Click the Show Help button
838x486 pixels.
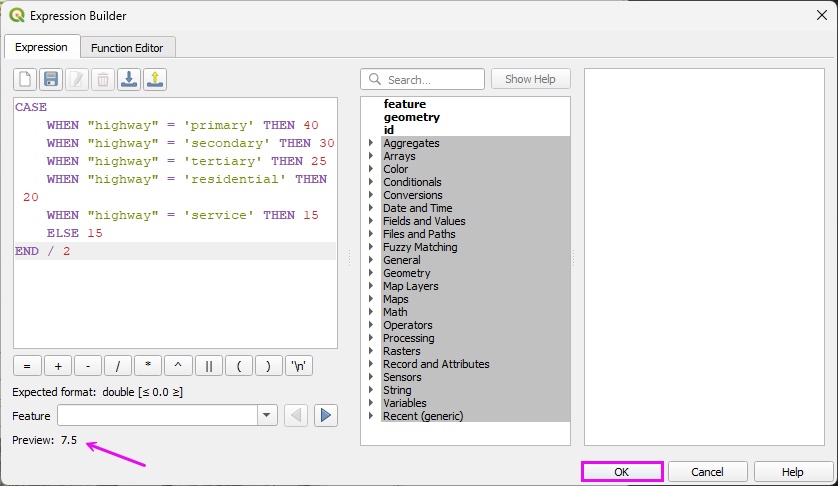531,79
